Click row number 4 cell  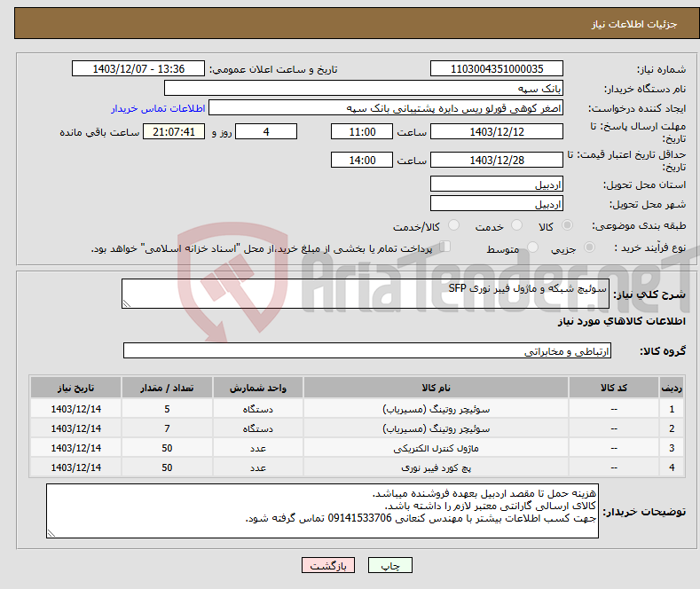coord(672,467)
